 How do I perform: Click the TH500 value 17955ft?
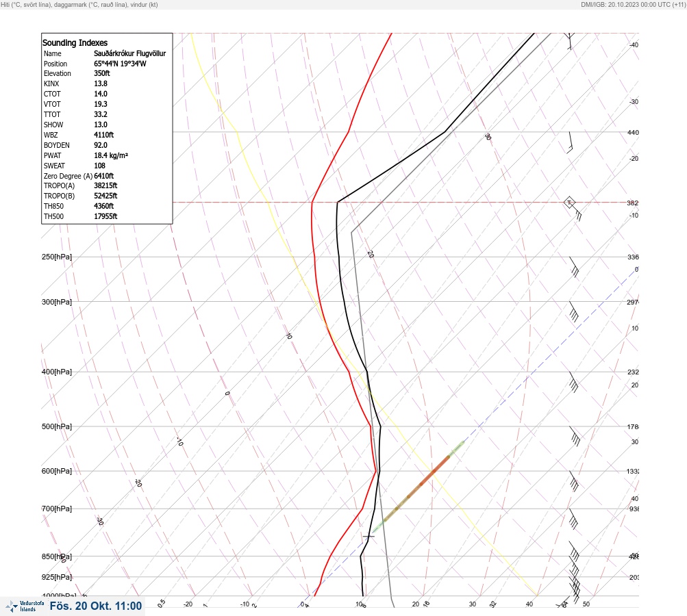105,216
